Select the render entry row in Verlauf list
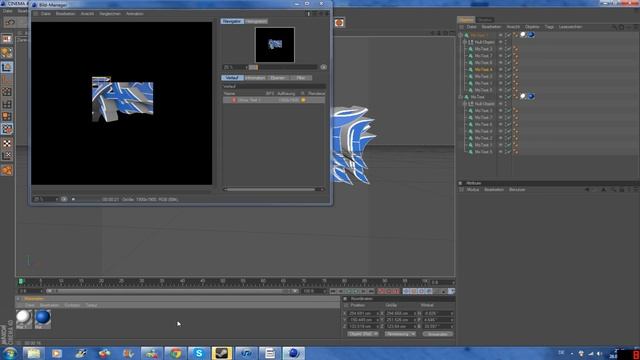Viewport: 640px width, 360px height. tap(274, 100)
